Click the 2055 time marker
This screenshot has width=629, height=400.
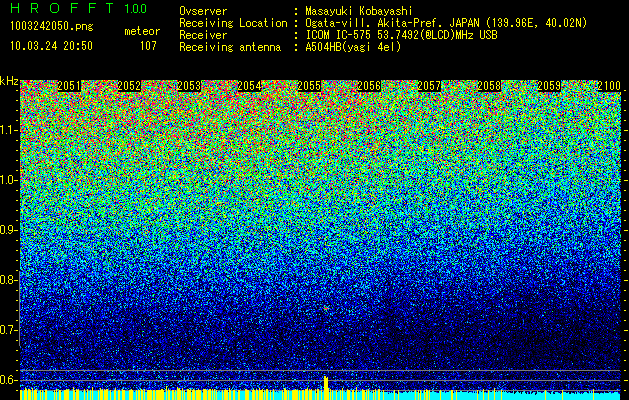click(x=309, y=86)
